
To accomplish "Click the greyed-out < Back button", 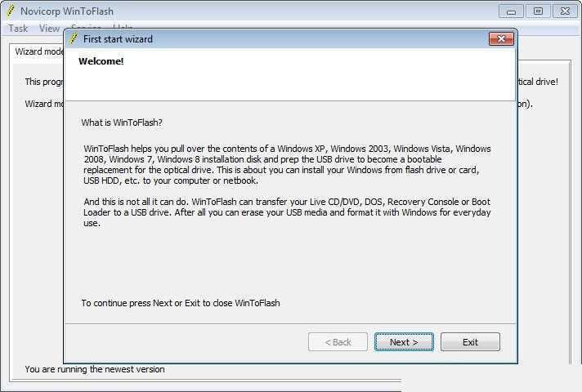I will point(338,342).
